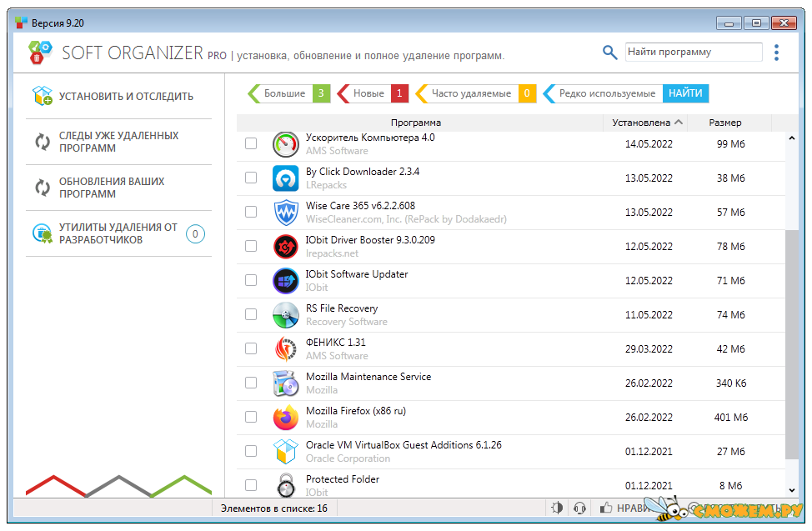Click the Protected Folder padlock icon

(285, 485)
